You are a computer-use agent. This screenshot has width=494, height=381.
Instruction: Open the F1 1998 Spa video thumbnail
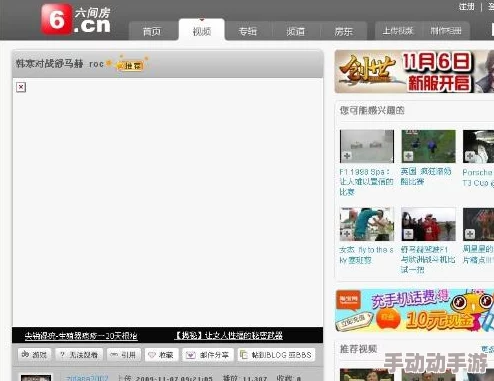[x=367, y=146]
